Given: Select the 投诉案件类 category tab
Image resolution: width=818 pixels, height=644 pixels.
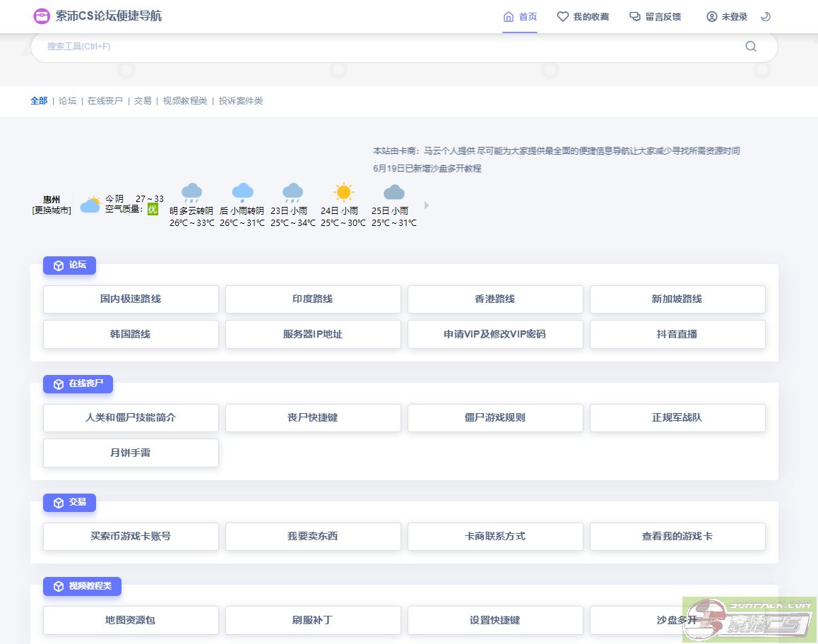Looking at the screenshot, I should 240,101.
